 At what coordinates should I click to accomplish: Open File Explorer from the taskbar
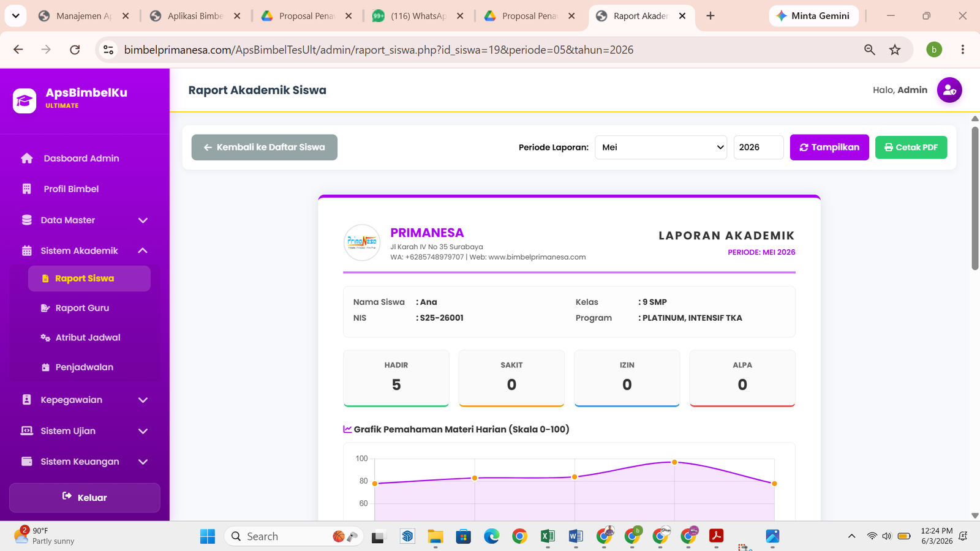point(435,536)
